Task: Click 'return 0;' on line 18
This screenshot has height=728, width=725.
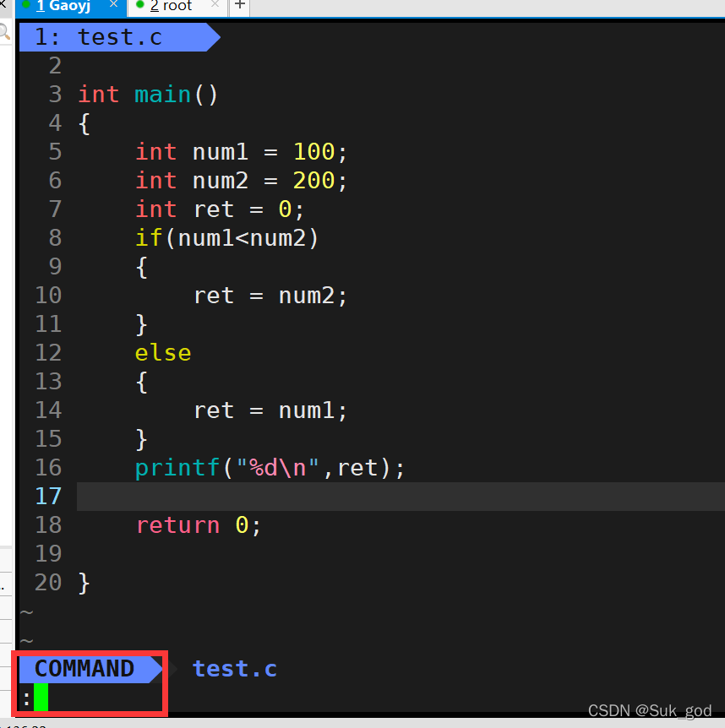Action: [199, 525]
